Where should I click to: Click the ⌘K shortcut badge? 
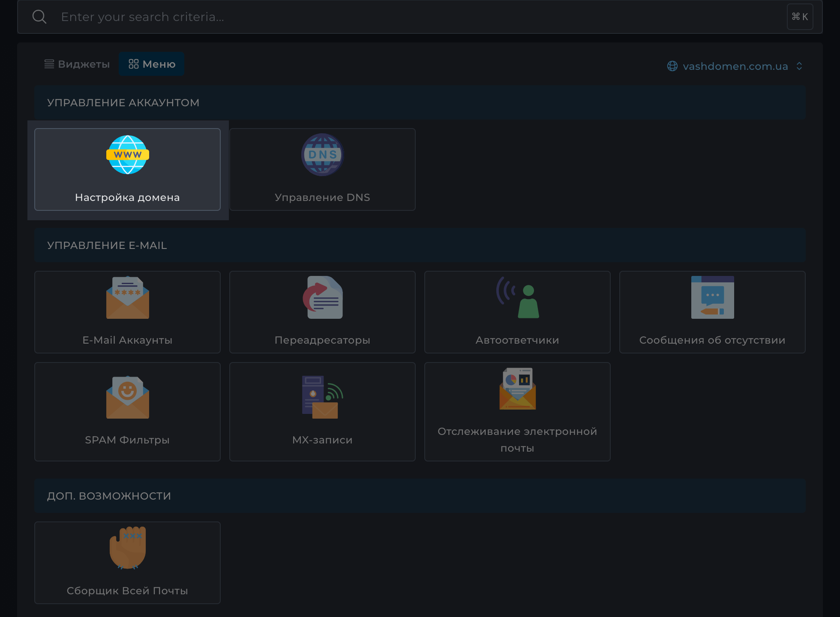pyautogui.click(x=800, y=17)
